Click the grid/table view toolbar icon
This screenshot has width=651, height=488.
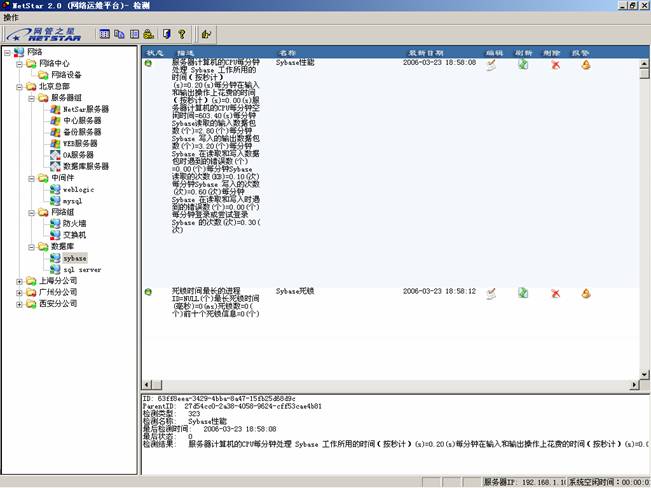click(x=105, y=34)
